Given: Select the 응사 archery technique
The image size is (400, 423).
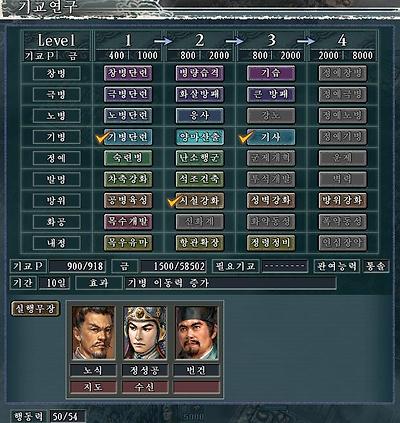Looking at the screenshot, I should coord(200,116).
